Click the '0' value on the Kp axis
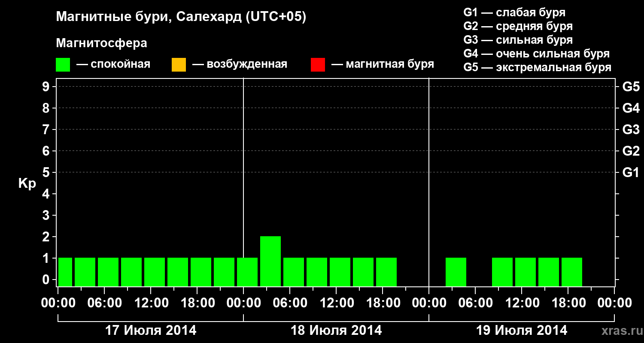This screenshot has height=343, width=644. click(47, 280)
